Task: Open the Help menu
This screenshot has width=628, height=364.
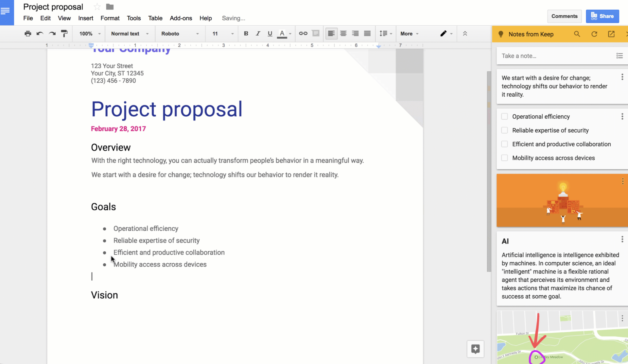Action: point(206,18)
